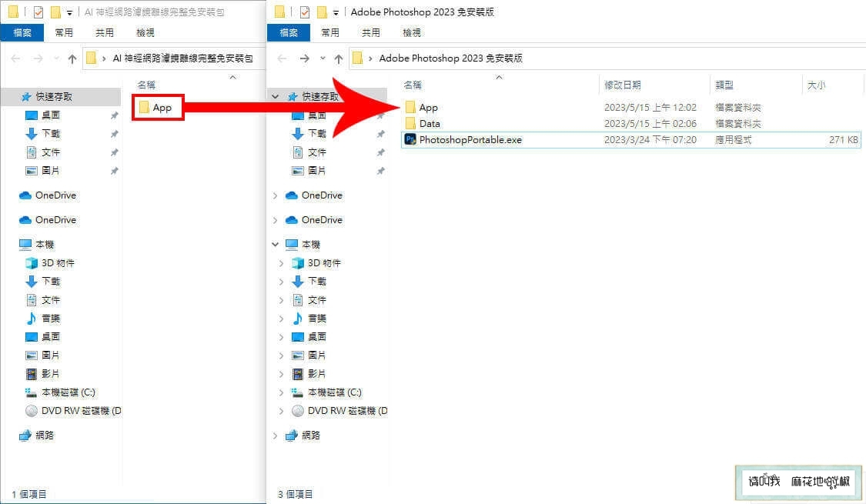Open Music (音樂) under This PC, right window
The height and width of the screenshot is (504, 866).
(309, 319)
